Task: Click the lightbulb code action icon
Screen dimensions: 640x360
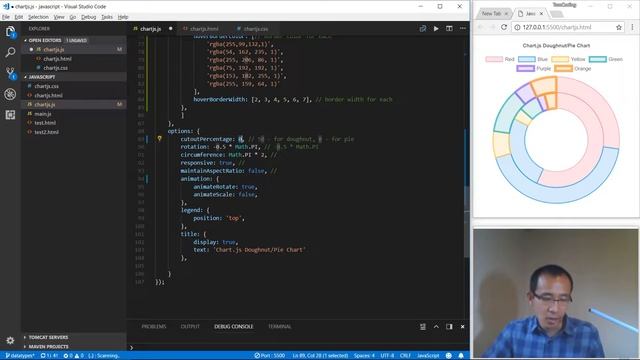Action: coord(160,139)
